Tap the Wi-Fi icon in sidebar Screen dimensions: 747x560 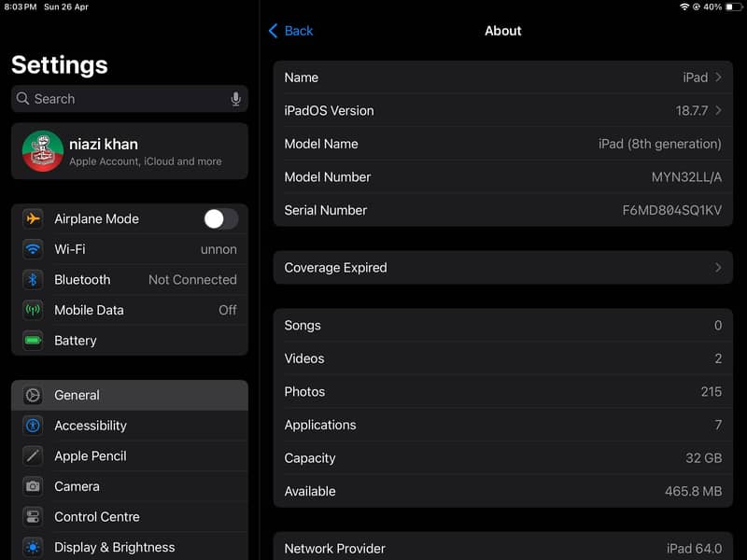coord(33,249)
